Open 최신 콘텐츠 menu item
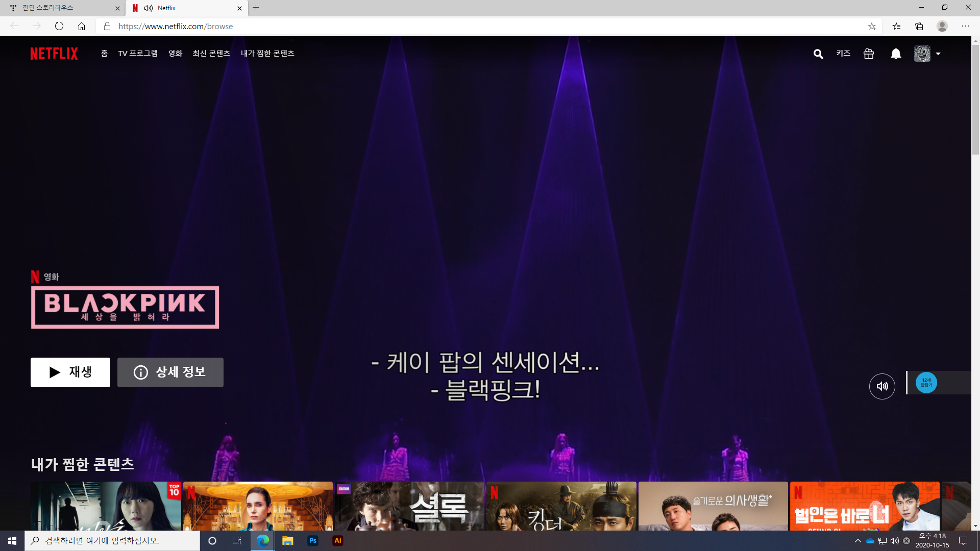980x551 pixels. pos(211,53)
